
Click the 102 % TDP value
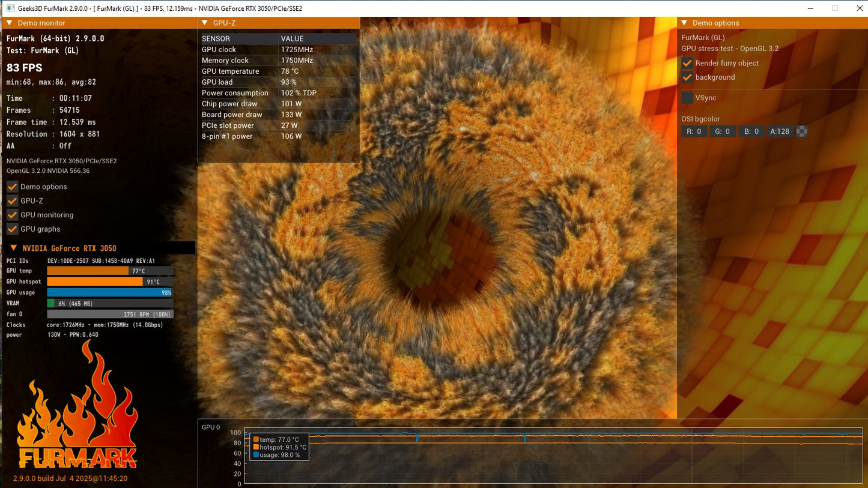tap(299, 93)
